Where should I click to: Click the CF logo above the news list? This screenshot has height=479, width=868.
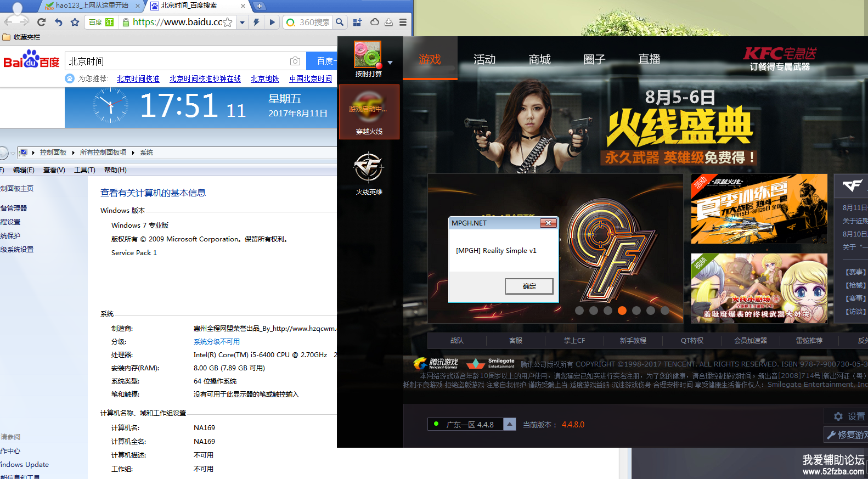[852, 186]
